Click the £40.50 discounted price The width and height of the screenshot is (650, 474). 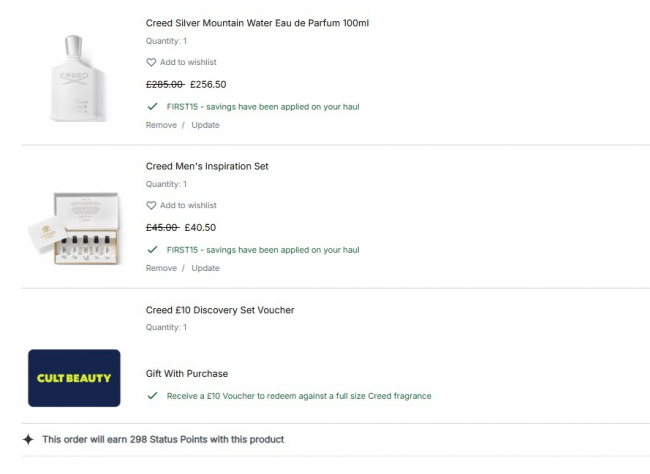(201, 227)
